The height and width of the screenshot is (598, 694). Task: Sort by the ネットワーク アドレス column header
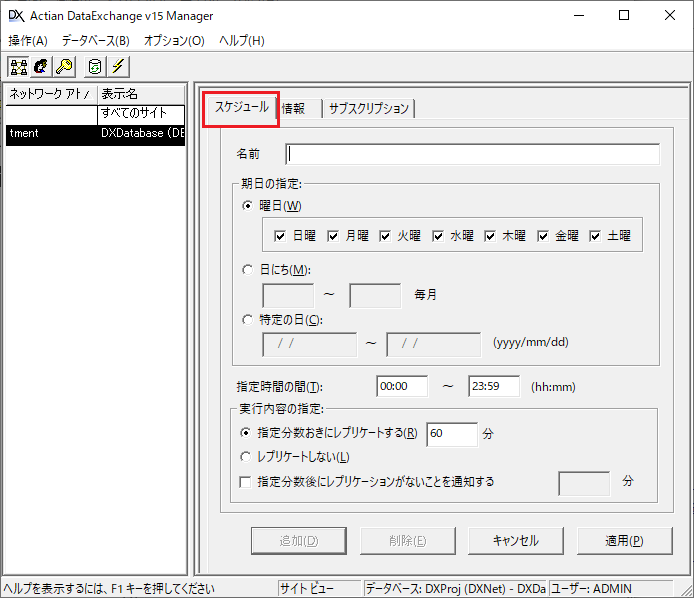click(x=48, y=94)
